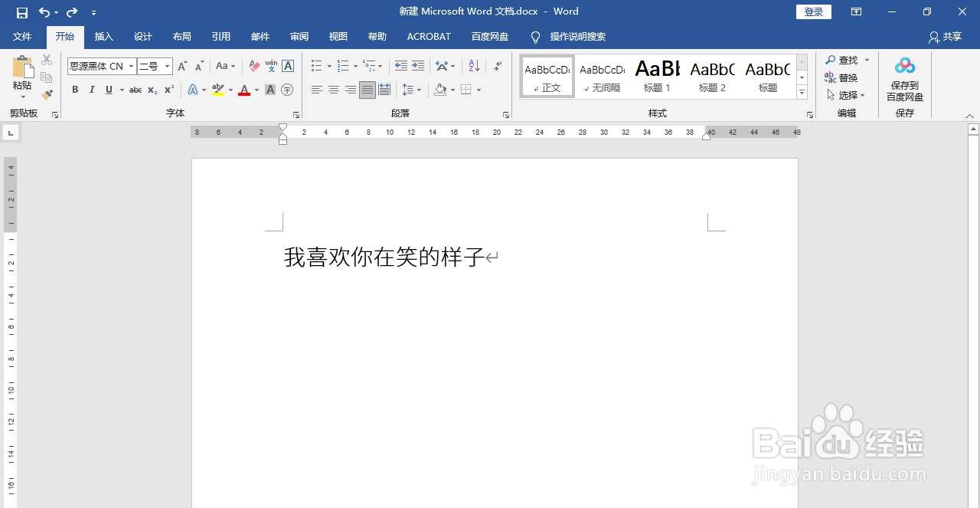Apply character border icon

pos(288,67)
